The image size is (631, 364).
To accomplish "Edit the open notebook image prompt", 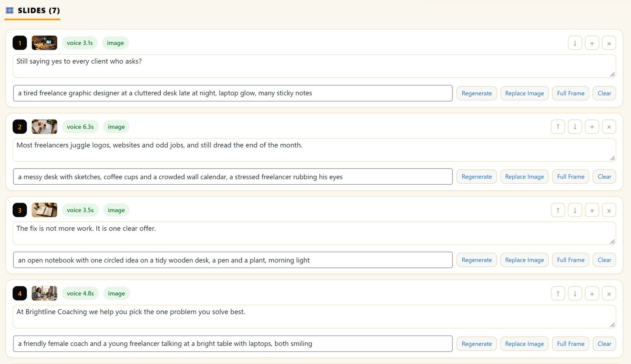I will click(233, 260).
